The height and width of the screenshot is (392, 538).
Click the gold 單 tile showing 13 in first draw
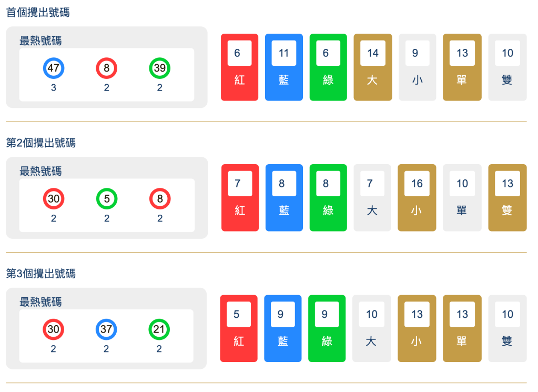coord(462,67)
